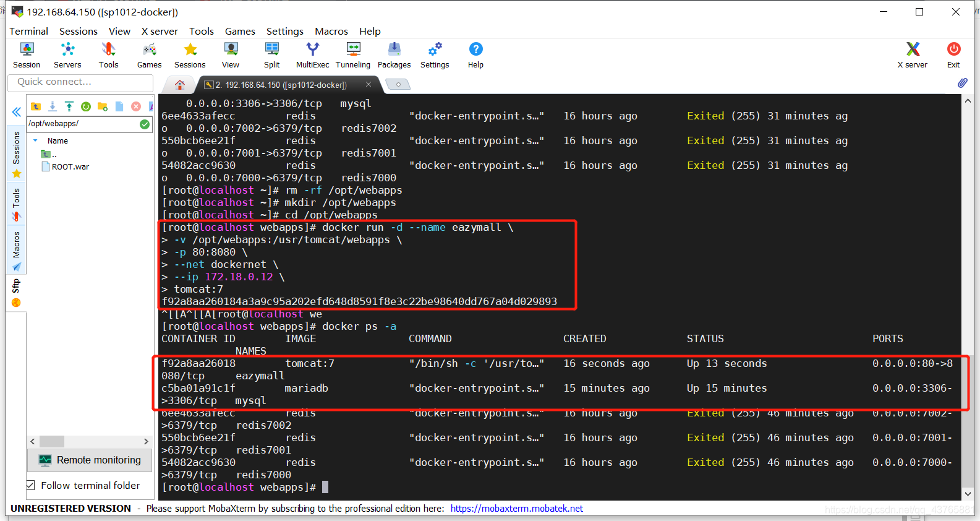The image size is (980, 521).
Task: Open the Games menu
Action: point(240,31)
